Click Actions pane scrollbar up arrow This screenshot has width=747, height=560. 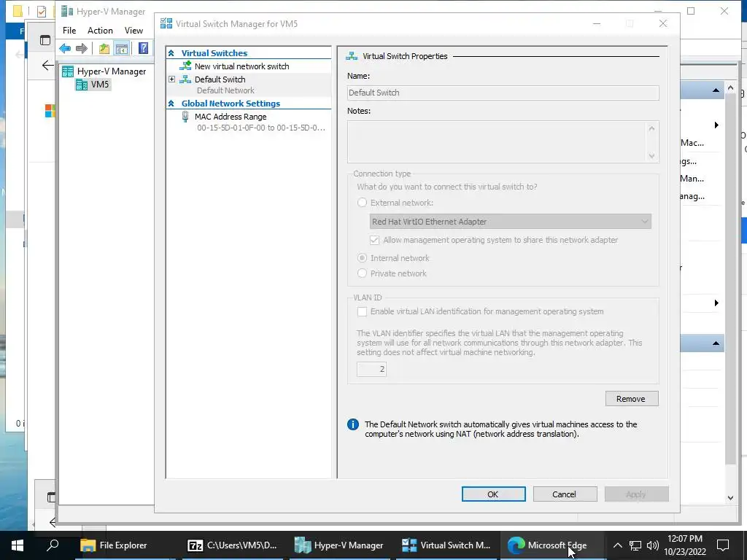731,88
